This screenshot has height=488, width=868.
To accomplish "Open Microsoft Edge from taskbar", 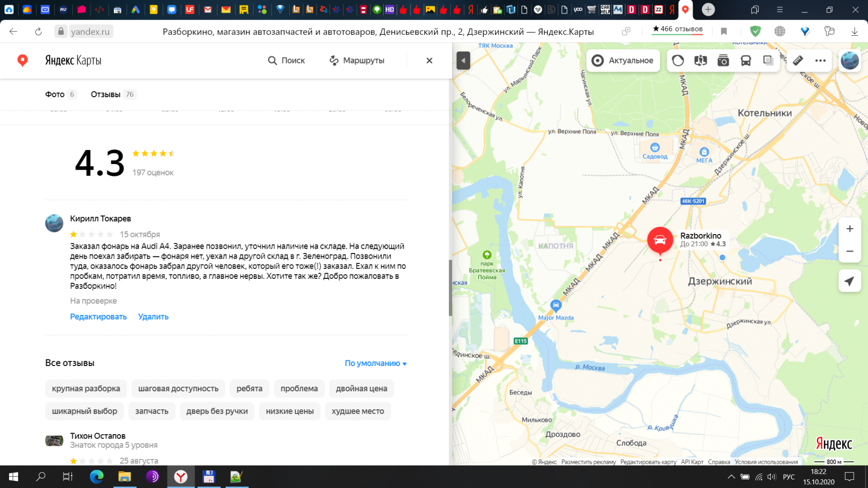I will tap(97, 477).
